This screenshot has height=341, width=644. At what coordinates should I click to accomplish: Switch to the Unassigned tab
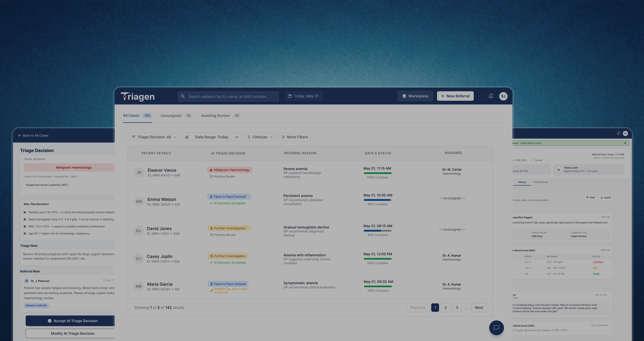[176, 116]
